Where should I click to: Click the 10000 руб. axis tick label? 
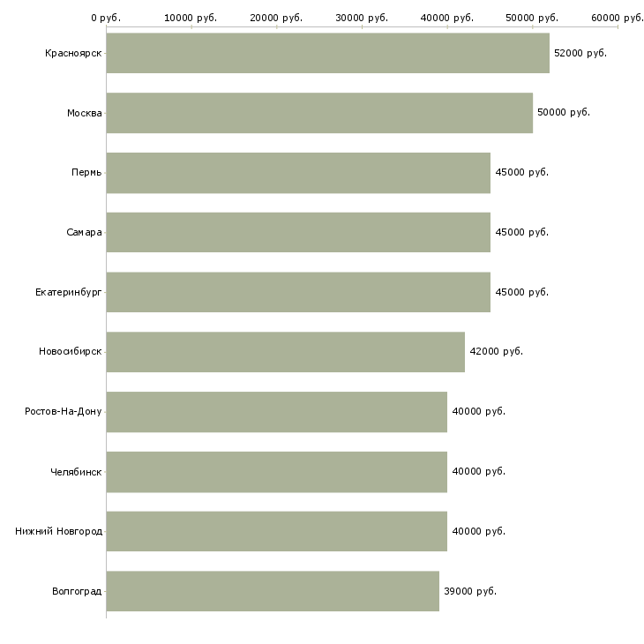point(191,18)
